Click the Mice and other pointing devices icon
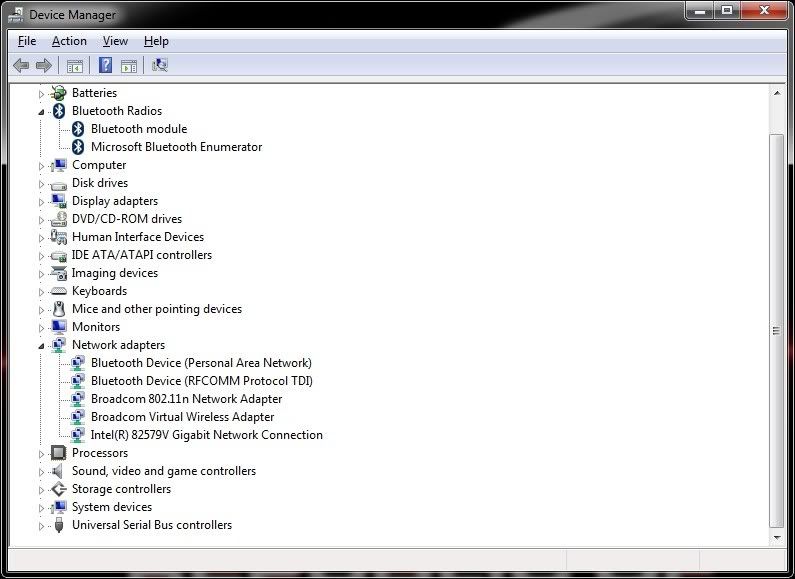This screenshot has width=795, height=579. [59, 309]
